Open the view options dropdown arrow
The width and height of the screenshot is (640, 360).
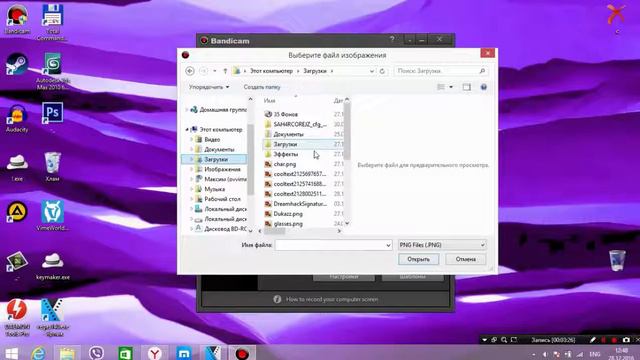pos(451,87)
